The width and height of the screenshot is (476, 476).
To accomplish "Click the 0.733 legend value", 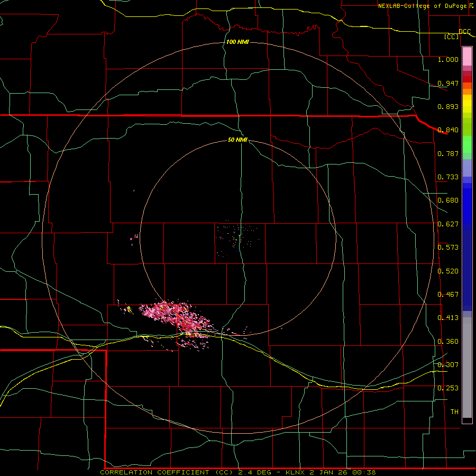I will 448,177.
